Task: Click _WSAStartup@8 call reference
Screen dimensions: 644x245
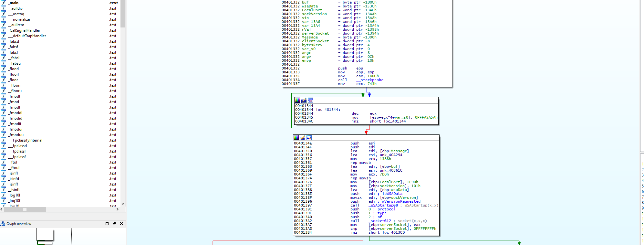Action: point(383,205)
